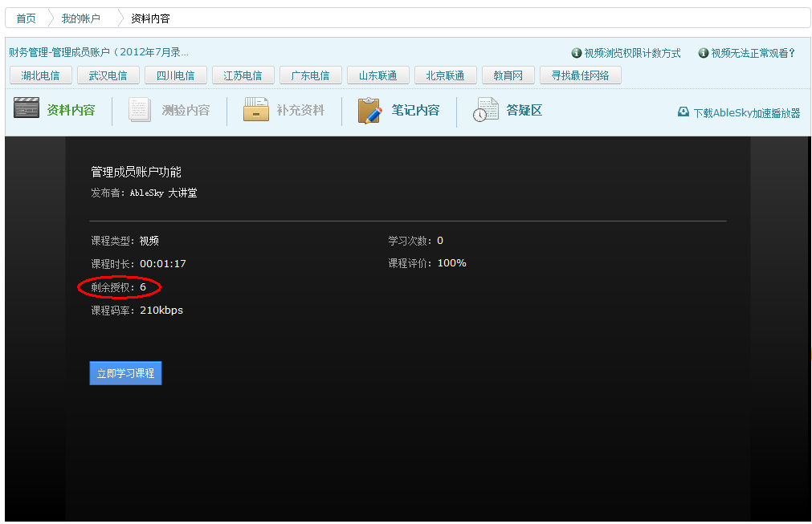Image resolution: width=812 pixels, height=524 pixels.
Task: Select the 湖北电信 network line
Action: click(x=40, y=74)
